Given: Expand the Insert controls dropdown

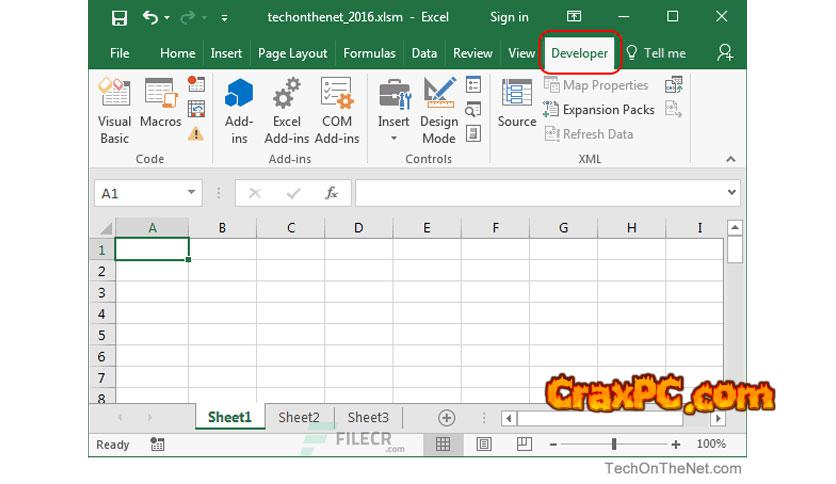Looking at the screenshot, I should pos(394,139).
